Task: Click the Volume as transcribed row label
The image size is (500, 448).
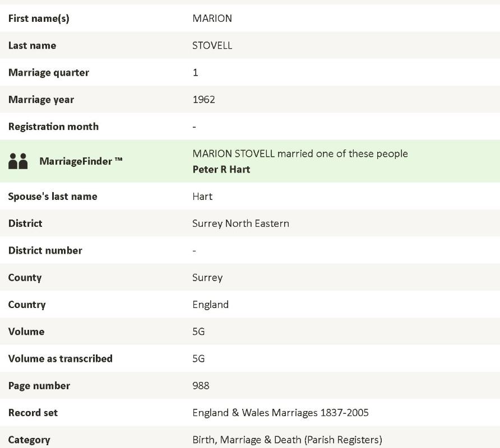Action: (x=61, y=359)
